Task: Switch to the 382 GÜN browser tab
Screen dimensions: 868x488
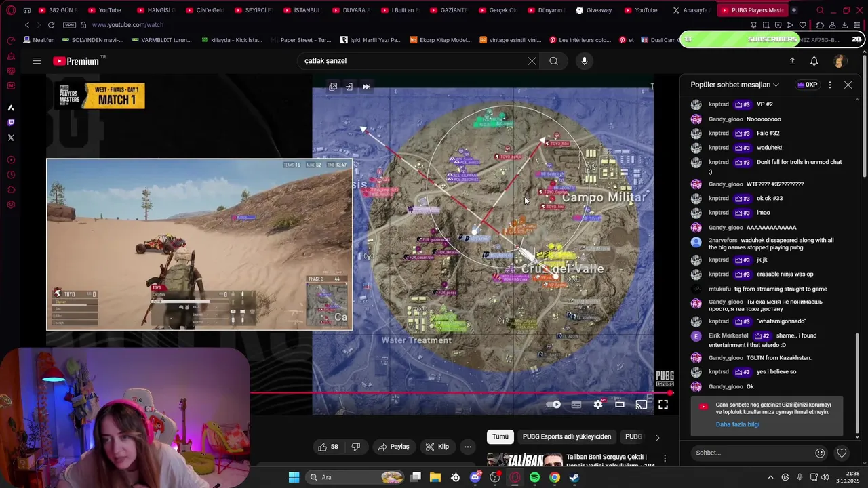Action: click(x=58, y=10)
